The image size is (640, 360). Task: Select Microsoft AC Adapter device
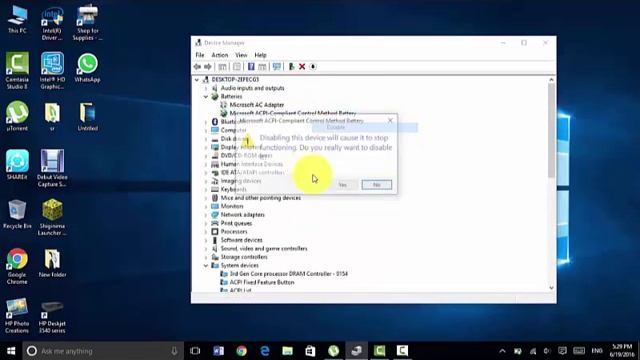[x=256, y=105]
